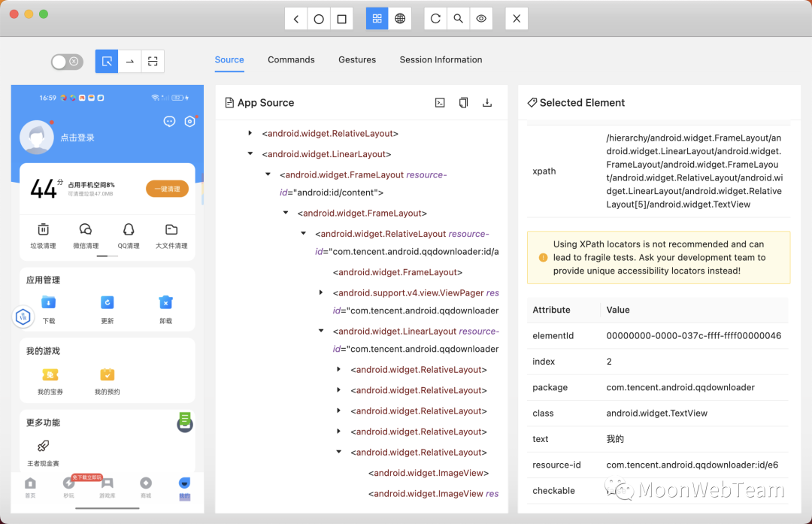Click the 游戏库 tab on phone
Viewport: 812px width, 524px height.
click(108, 487)
